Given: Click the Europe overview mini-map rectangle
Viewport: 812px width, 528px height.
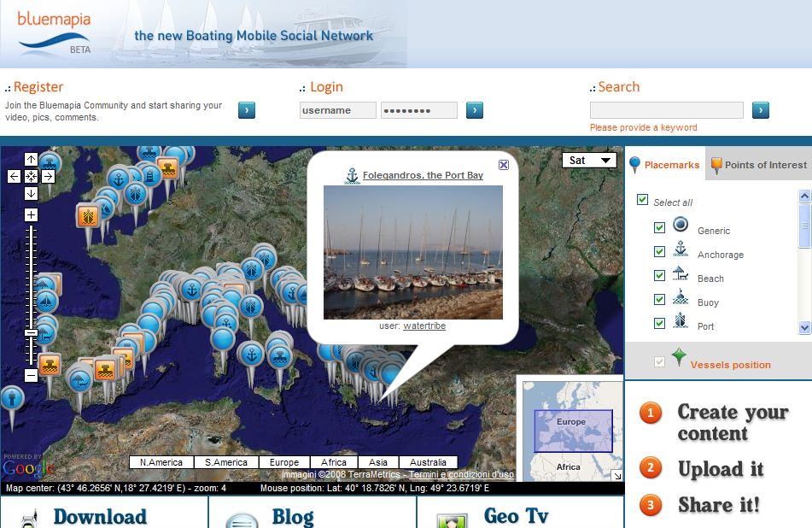Looking at the screenshot, I should pos(573,431).
